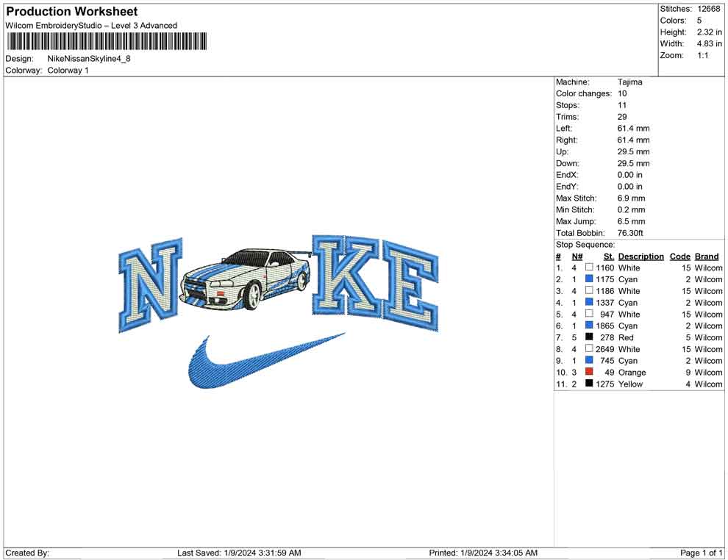Click the Description column header

click(x=641, y=256)
